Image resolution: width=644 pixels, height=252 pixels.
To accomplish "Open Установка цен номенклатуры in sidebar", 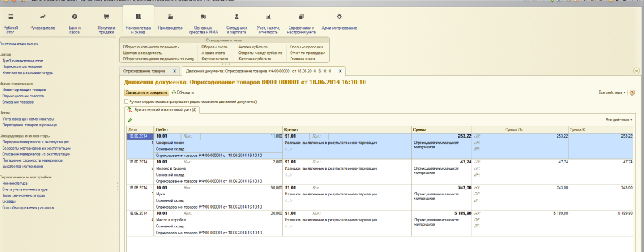I will pyautogui.click(x=28, y=119).
